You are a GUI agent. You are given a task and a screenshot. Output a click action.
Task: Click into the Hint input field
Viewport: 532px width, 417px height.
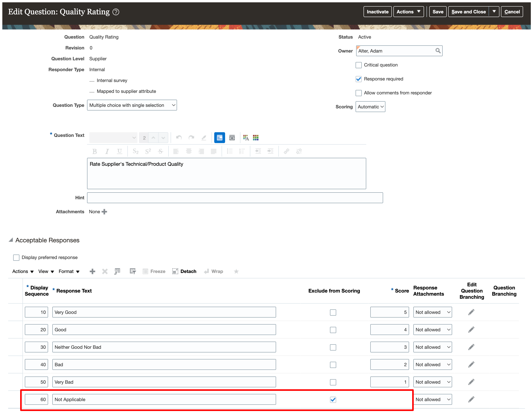tap(235, 198)
